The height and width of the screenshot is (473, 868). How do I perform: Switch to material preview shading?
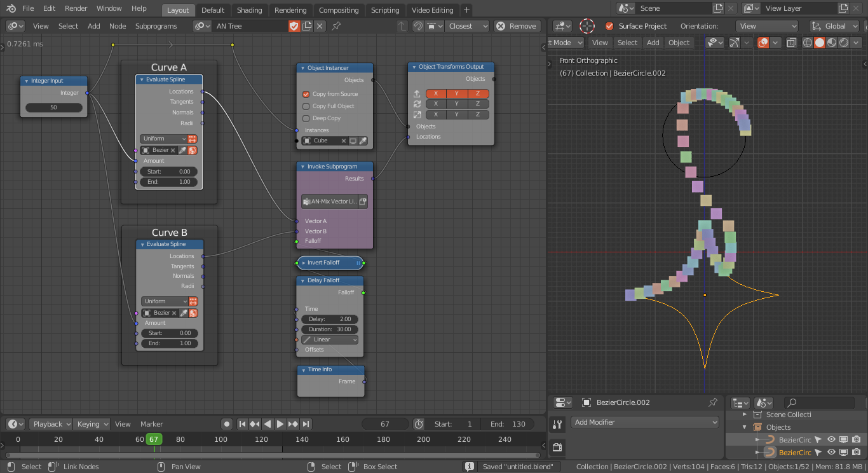pyautogui.click(x=832, y=43)
